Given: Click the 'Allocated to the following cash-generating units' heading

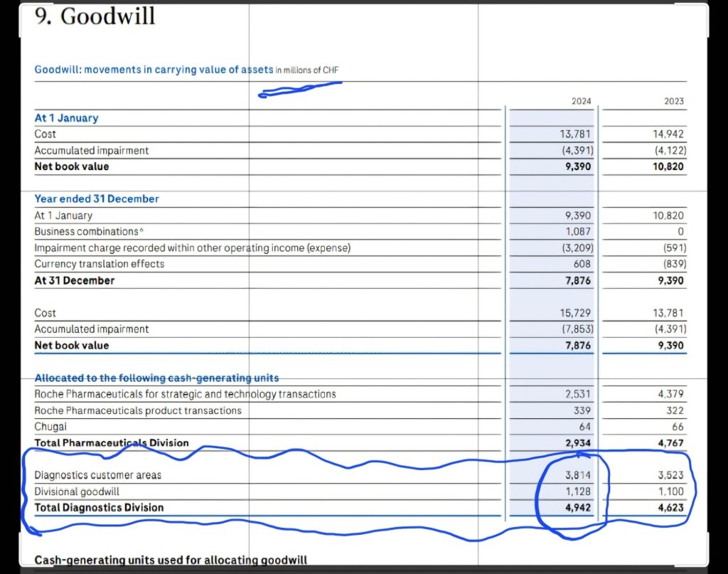Looking at the screenshot, I should 157,378.
